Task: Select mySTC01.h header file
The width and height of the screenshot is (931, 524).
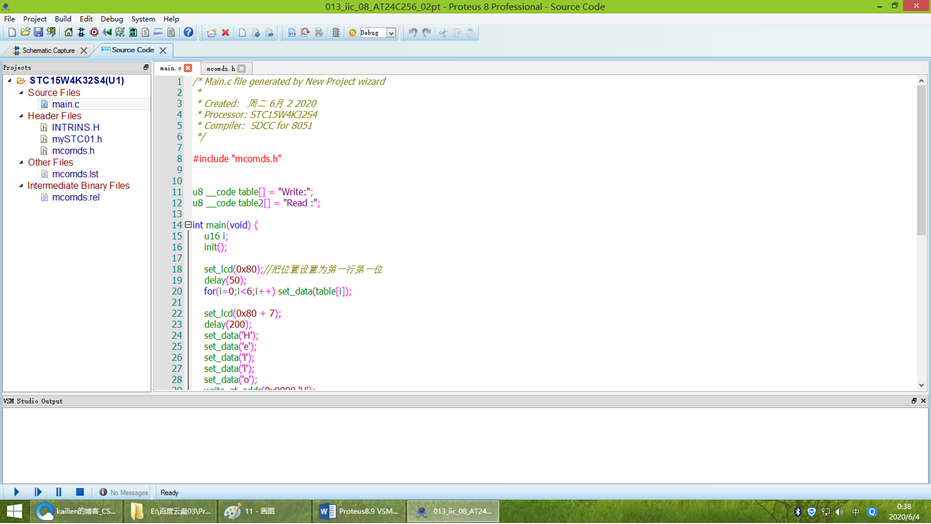Action: pos(77,139)
